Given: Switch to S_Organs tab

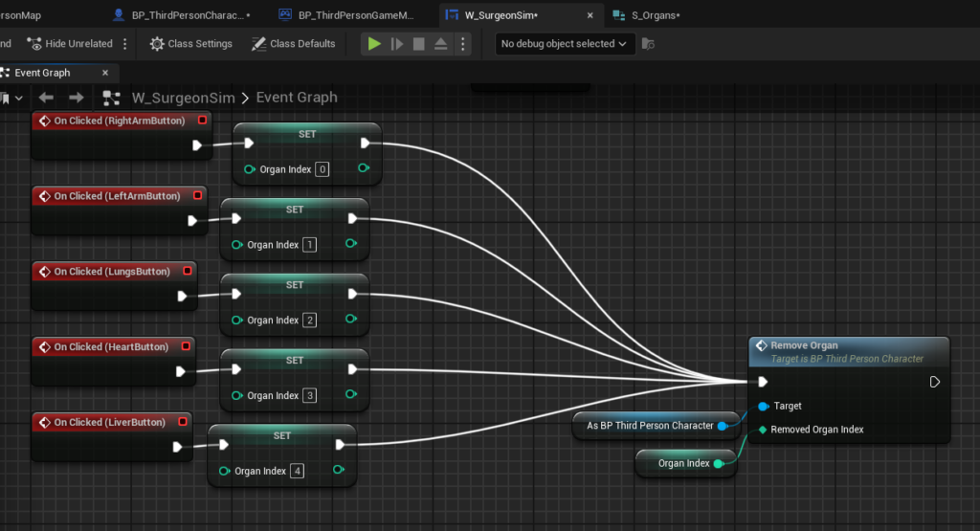Looking at the screenshot, I should pos(655,15).
